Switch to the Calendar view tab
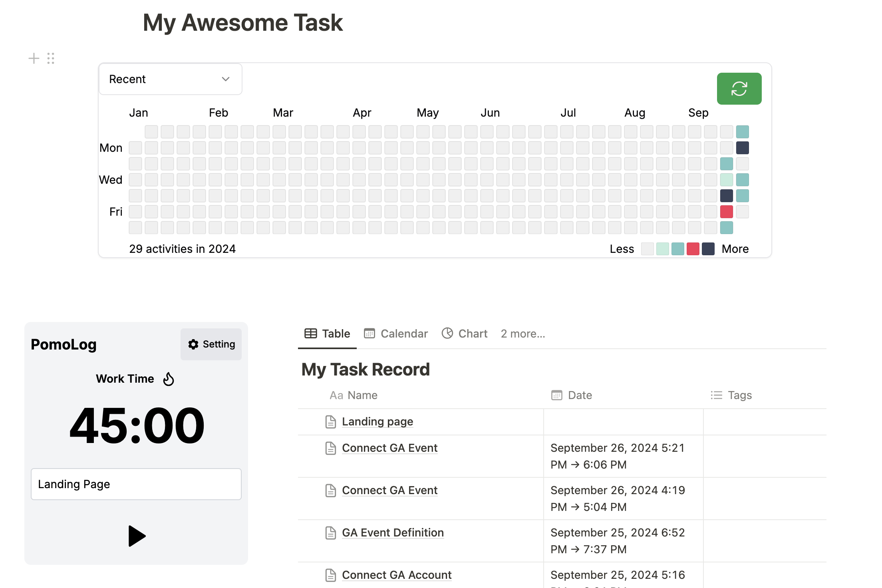Image resolution: width=882 pixels, height=588 pixels. point(396,334)
